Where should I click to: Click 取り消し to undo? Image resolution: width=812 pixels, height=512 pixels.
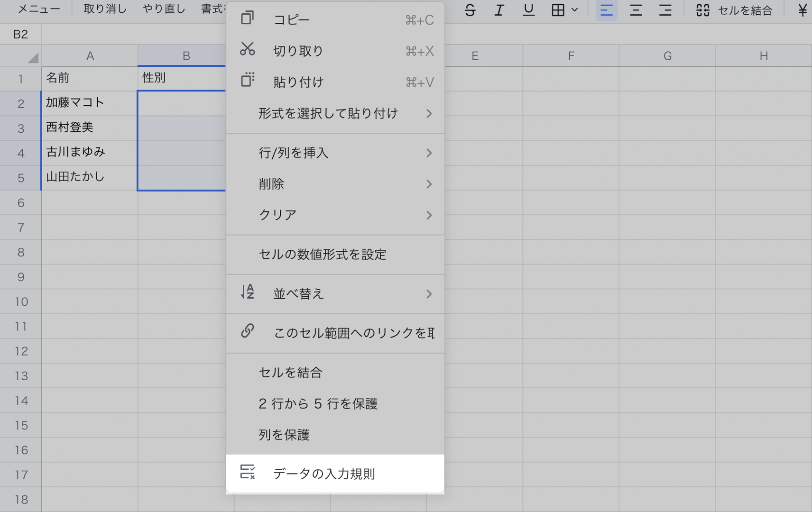105,9
